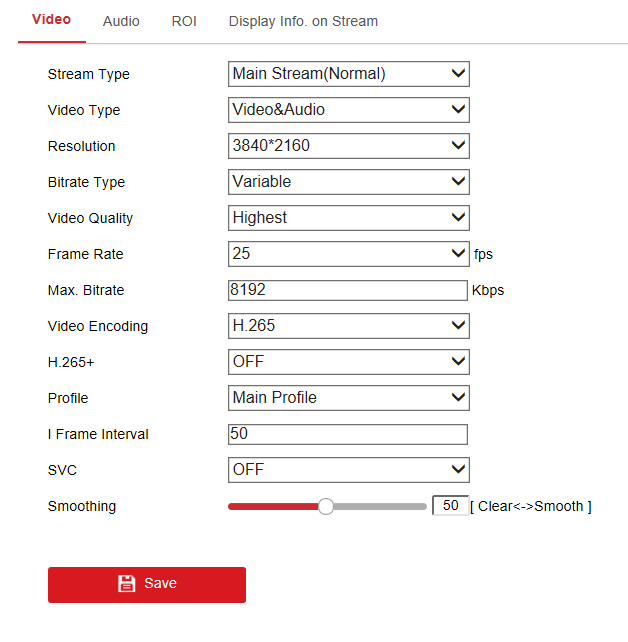
Task: Click the Max. Bitrate input field
Action: point(347,290)
